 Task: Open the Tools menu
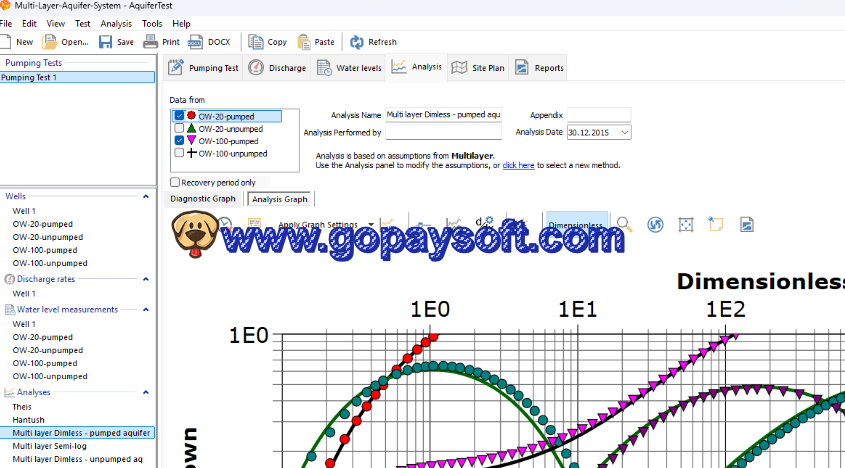coord(152,23)
